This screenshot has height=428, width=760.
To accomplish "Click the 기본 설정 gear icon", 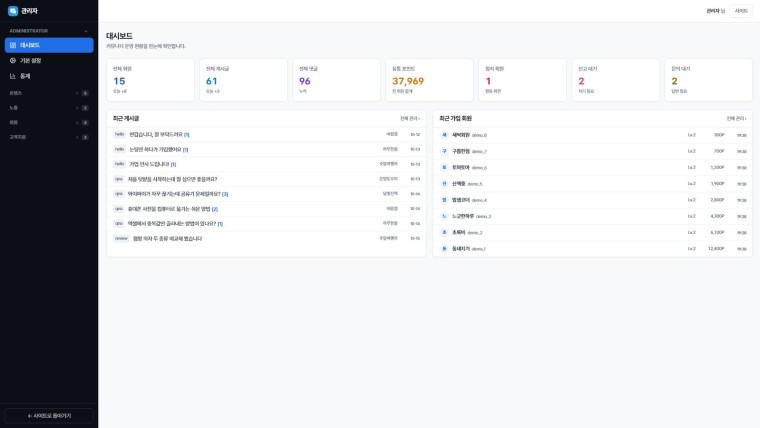I will [x=13, y=61].
